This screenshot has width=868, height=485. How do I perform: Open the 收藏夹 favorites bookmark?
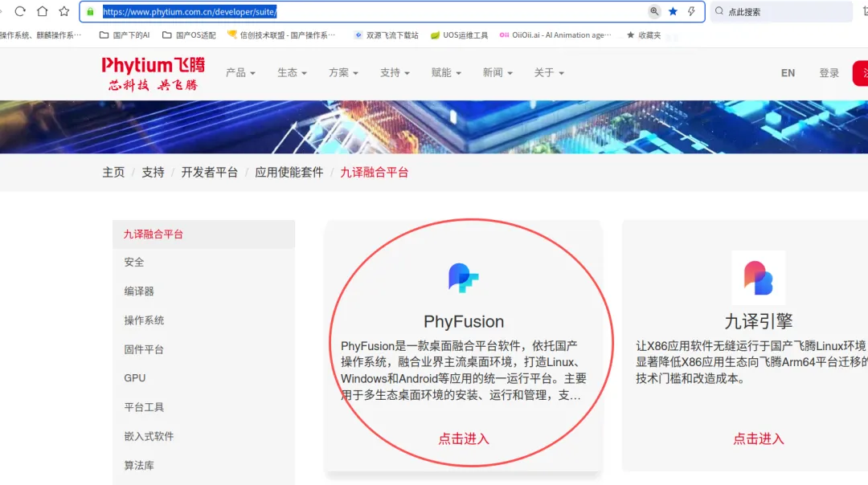click(644, 35)
